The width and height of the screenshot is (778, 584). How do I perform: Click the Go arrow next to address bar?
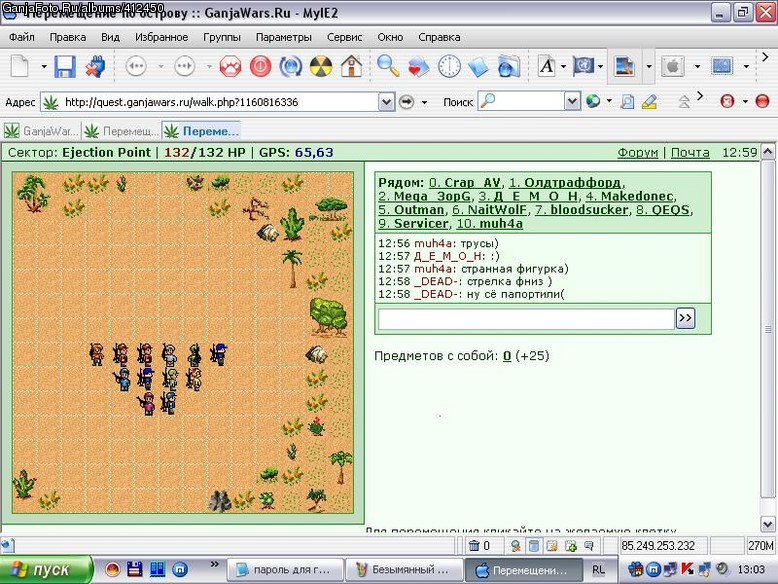406,102
